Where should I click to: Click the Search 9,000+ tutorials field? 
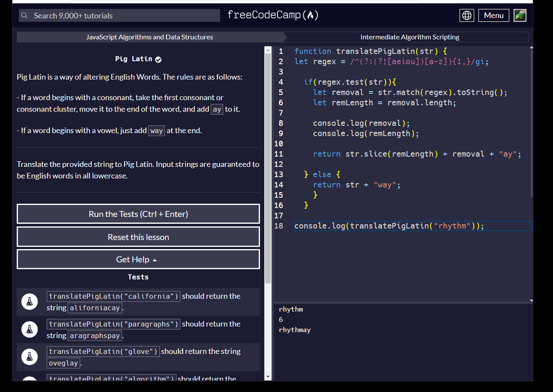120,16
